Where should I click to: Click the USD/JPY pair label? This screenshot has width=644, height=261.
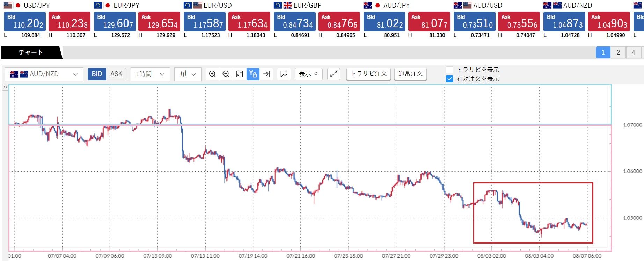pyautogui.click(x=37, y=5)
